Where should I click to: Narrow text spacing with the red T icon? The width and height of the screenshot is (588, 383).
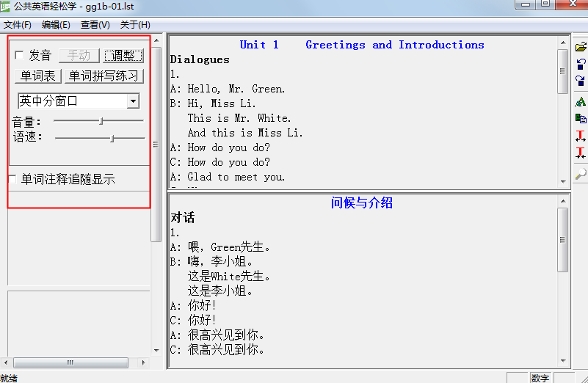(581, 153)
